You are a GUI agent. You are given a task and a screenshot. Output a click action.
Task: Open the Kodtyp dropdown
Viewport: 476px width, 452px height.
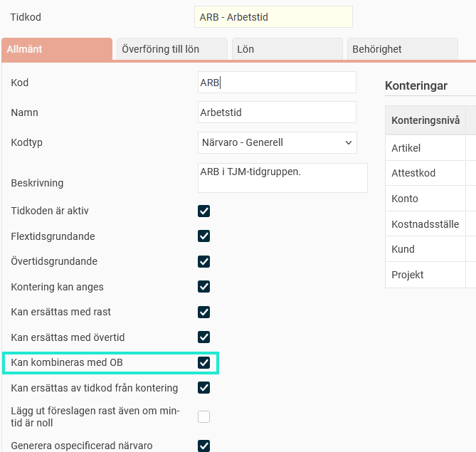pos(277,142)
